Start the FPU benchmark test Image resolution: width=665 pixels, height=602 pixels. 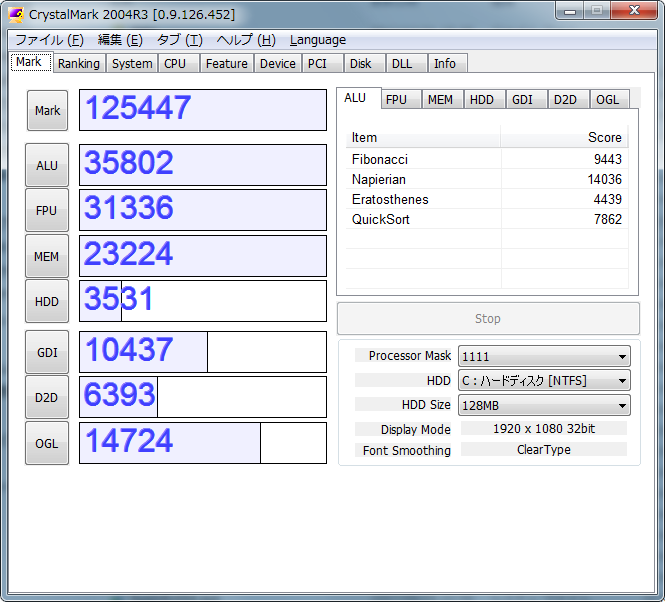[x=47, y=210]
